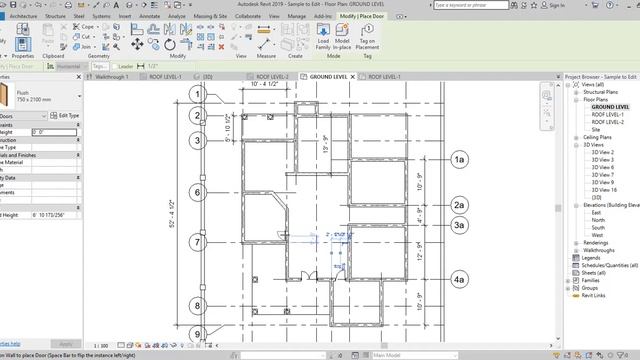Open the Type Properties icon in Properties panel
The width and height of the screenshot is (640, 360).
coord(22,29)
